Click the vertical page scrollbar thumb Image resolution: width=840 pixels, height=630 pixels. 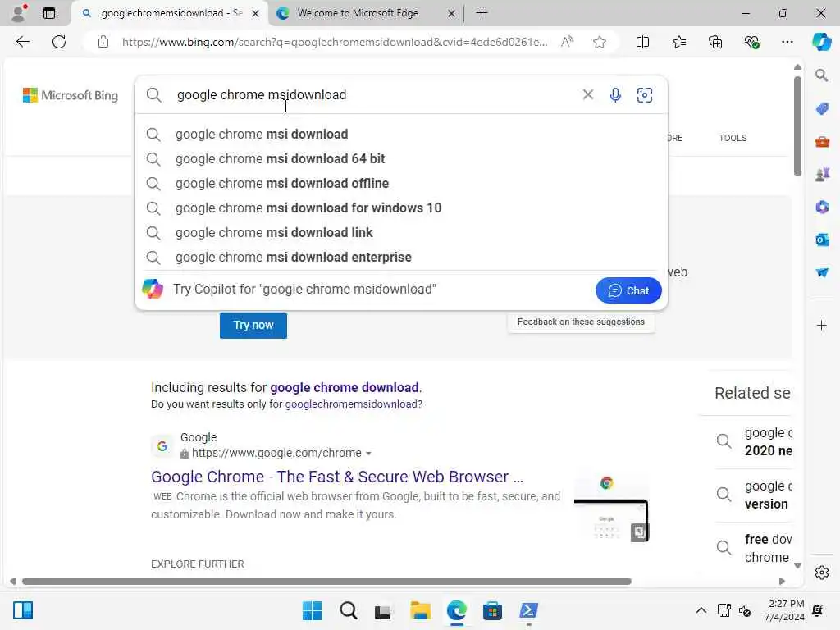click(x=797, y=126)
